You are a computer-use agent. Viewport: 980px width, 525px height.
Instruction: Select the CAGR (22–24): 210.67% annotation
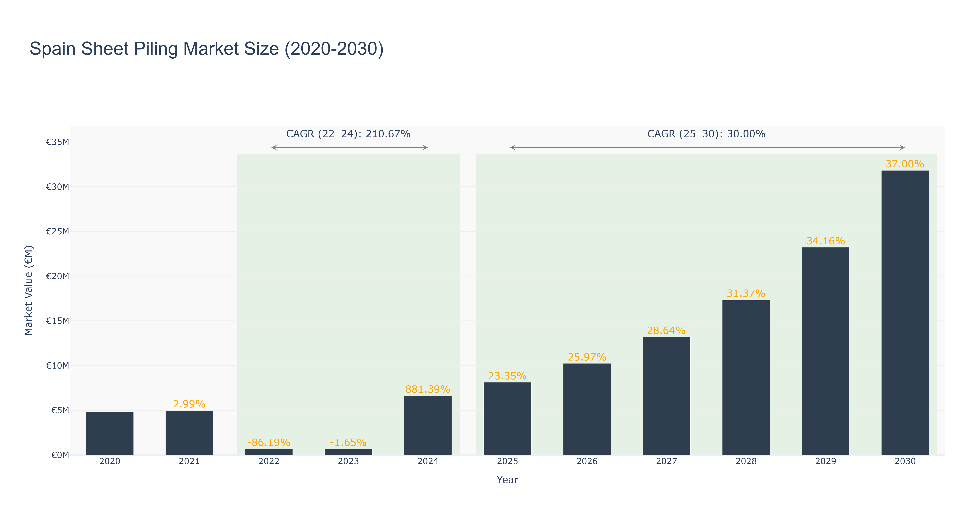pos(348,134)
